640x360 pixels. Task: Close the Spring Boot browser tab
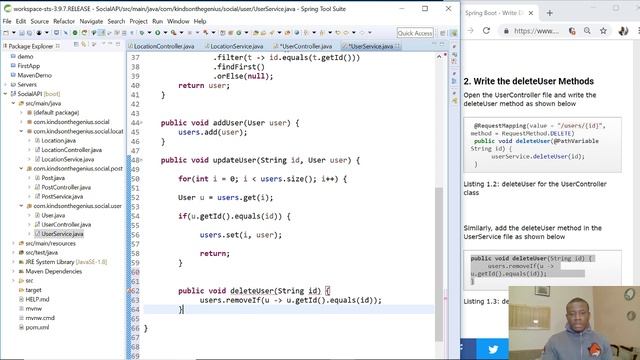(531, 13)
